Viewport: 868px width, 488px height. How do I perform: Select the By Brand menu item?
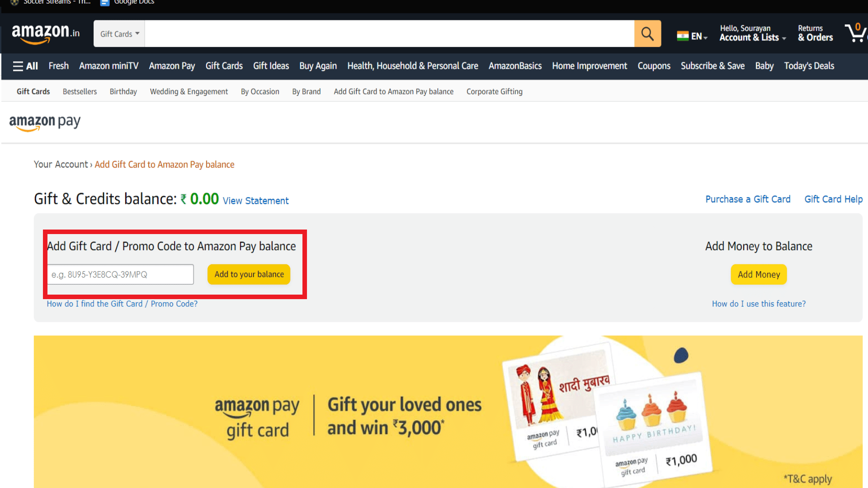(x=307, y=91)
